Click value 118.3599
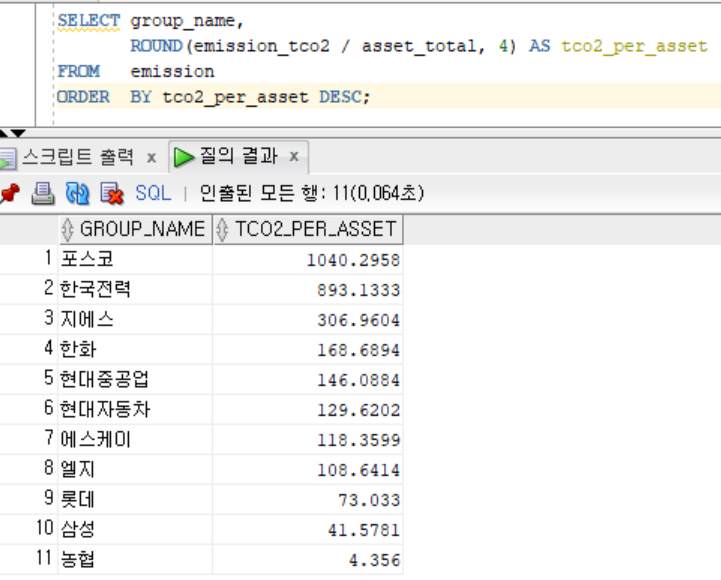This screenshot has height=580, width=721. pos(359,440)
